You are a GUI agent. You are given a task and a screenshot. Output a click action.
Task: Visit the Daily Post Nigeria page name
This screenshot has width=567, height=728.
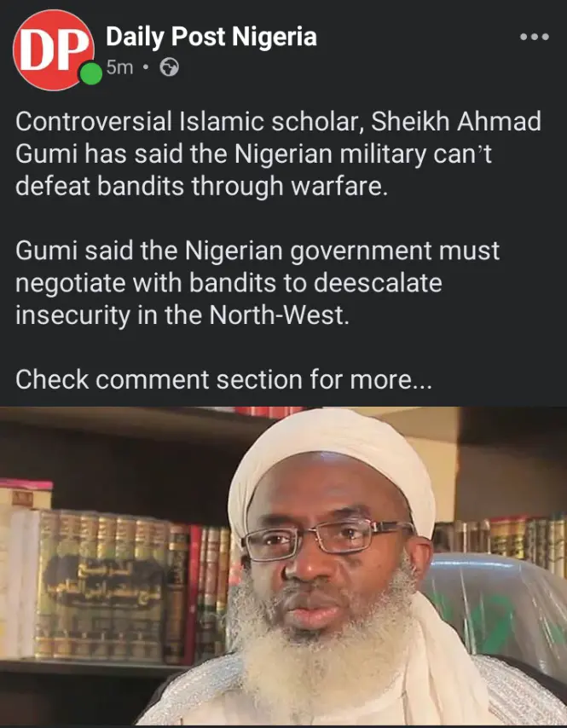point(211,36)
